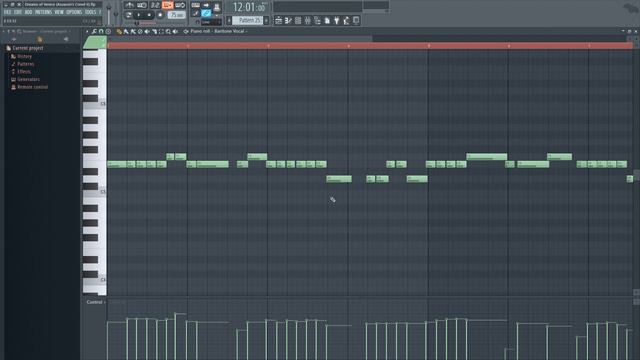Click the tempo display value

[x=176, y=15]
